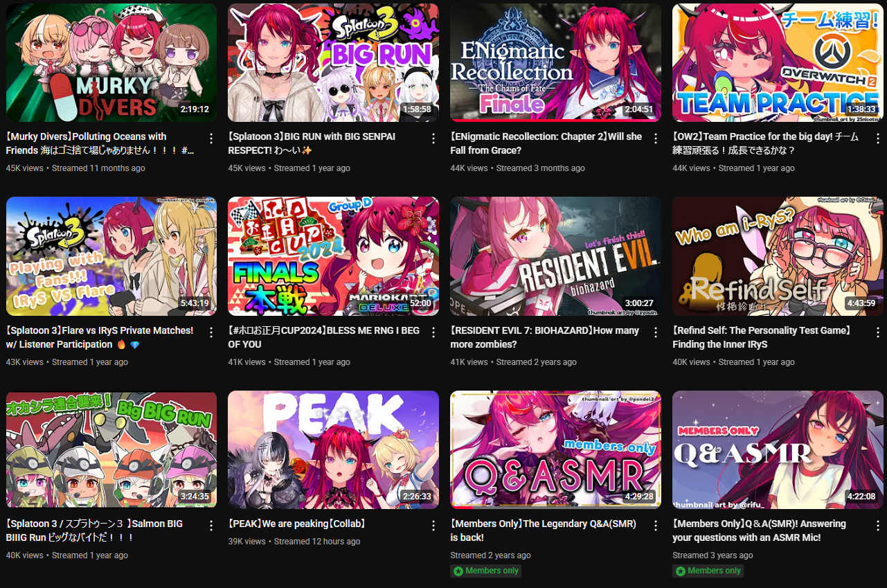Click Members only badge under Answering your questions video
The width and height of the screenshot is (887, 588).
coord(708,571)
